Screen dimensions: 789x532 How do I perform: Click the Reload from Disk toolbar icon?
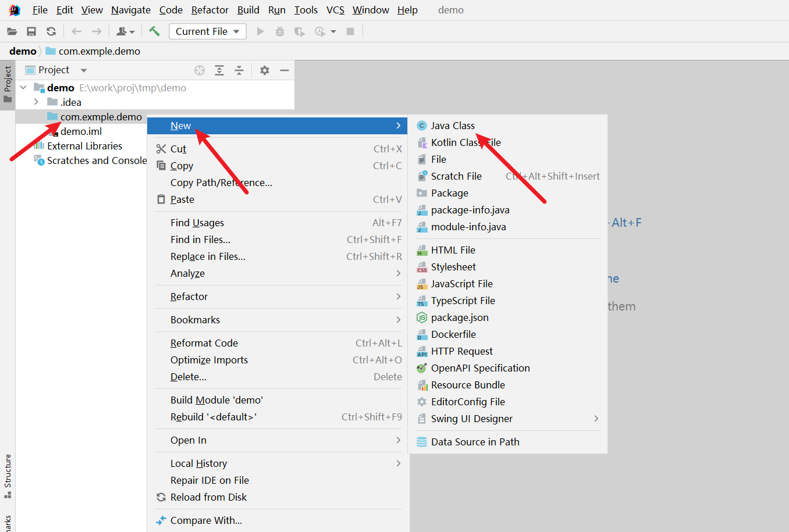click(x=51, y=31)
